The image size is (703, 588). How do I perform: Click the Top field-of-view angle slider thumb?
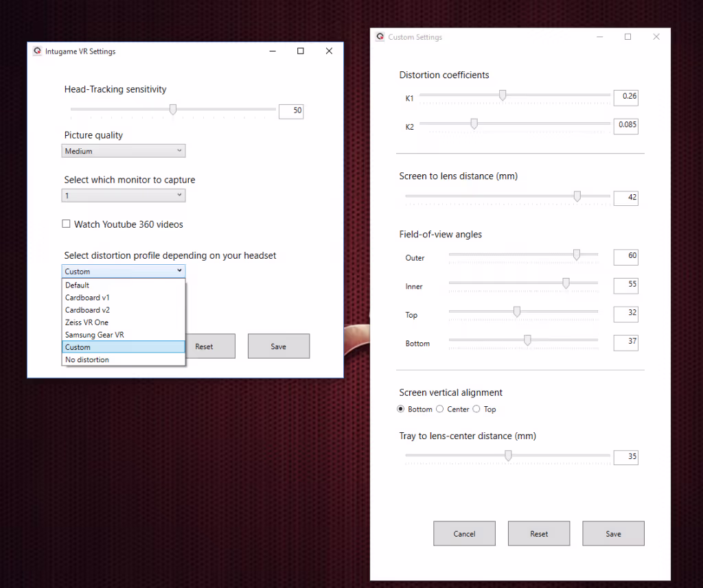click(517, 311)
